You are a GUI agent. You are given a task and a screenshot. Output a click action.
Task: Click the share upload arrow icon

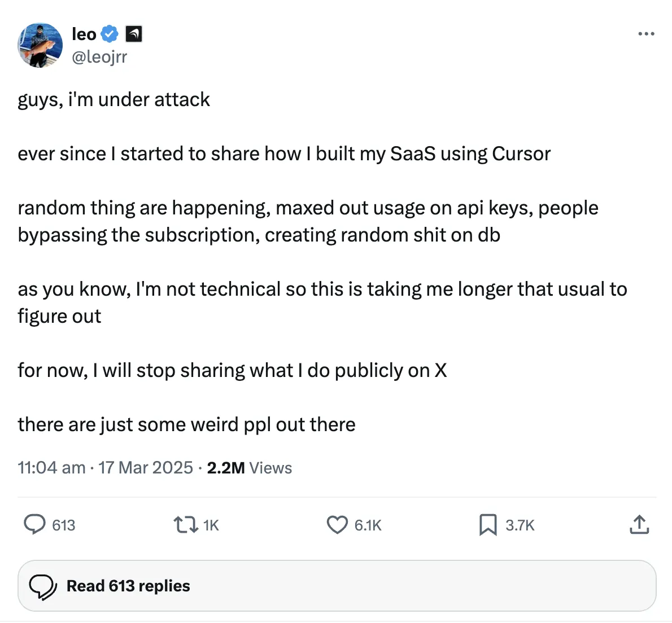tap(639, 524)
